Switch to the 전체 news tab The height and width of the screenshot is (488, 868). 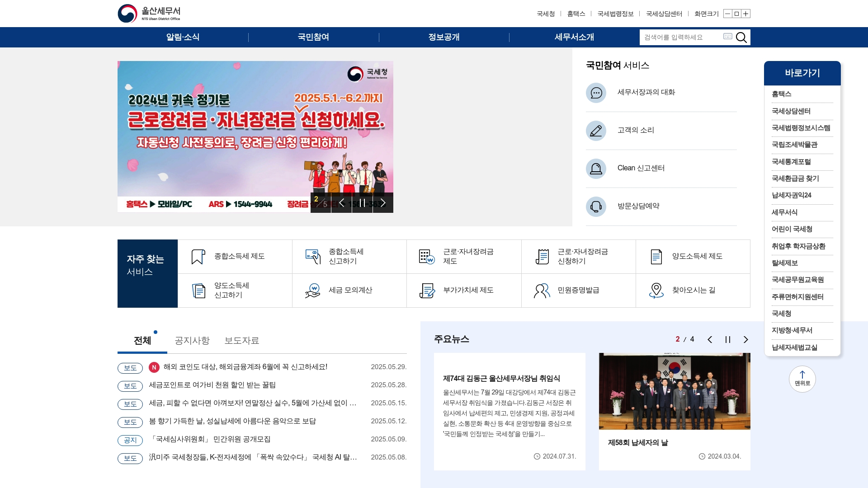pyautogui.click(x=142, y=341)
